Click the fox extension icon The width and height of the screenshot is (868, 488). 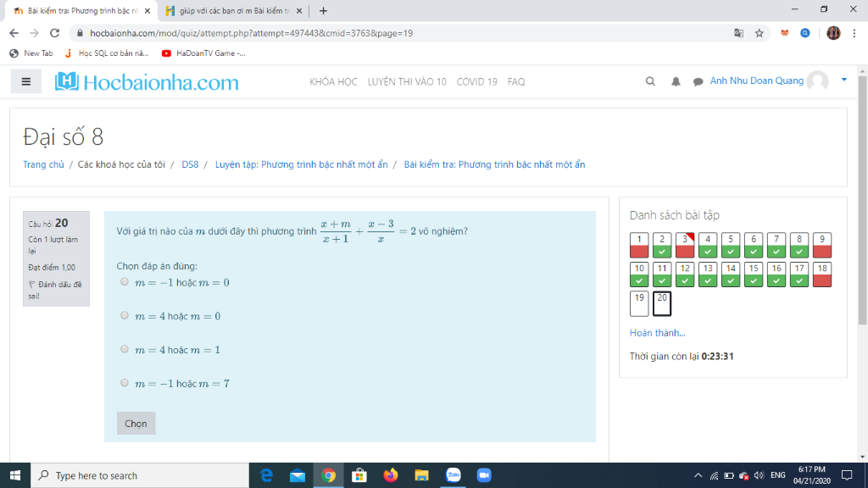(x=784, y=33)
